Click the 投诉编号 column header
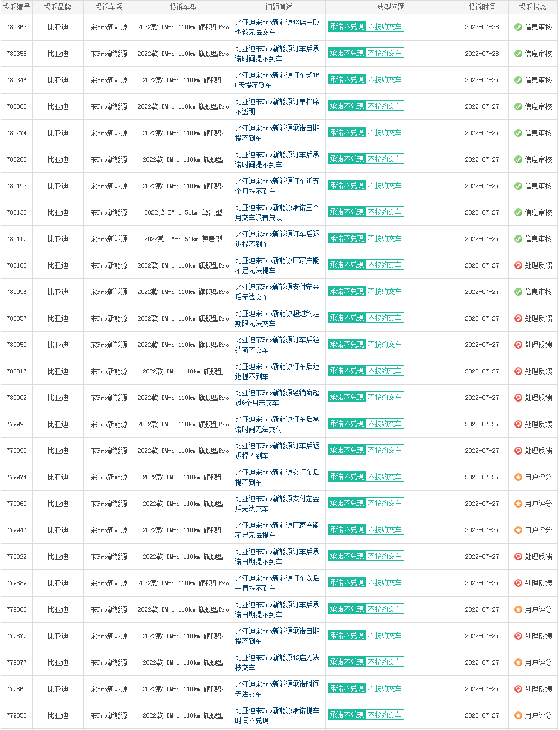 point(16,7)
